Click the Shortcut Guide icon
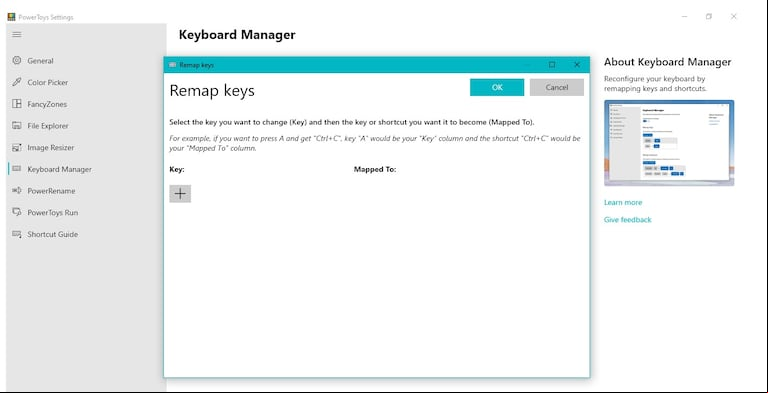Viewport: 768px width, 393px height. coord(17,234)
